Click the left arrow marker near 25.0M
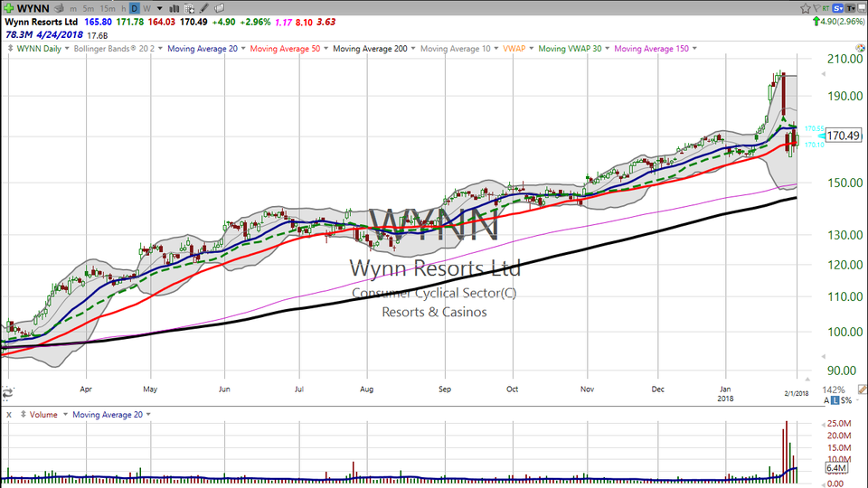The width and height of the screenshot is (868, 488). click(x=823, y=425)
